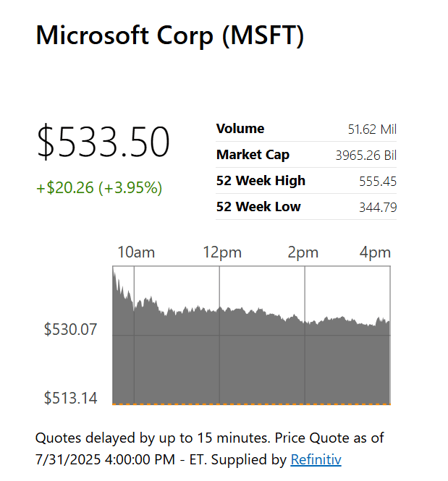The width and height of the screenshot is (448, 481).
Task: Click the 4pm time axis label
Action: click(375, 252)
